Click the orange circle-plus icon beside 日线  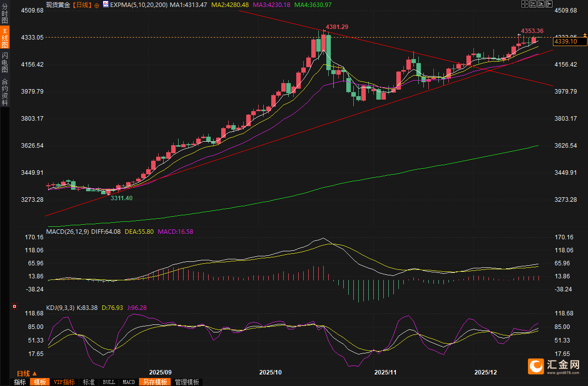click(96, 5)
